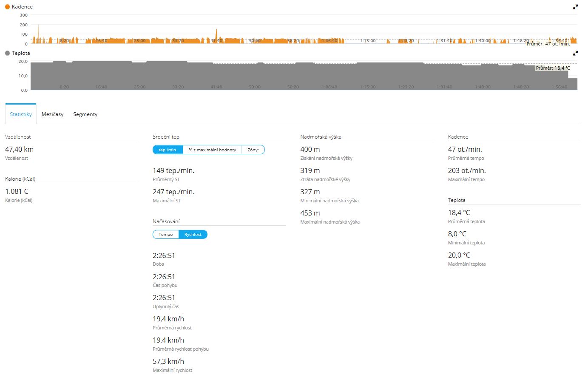Switch to the Mezičasy tab
This screenshot has height=380, width=588.
point(52,114)
